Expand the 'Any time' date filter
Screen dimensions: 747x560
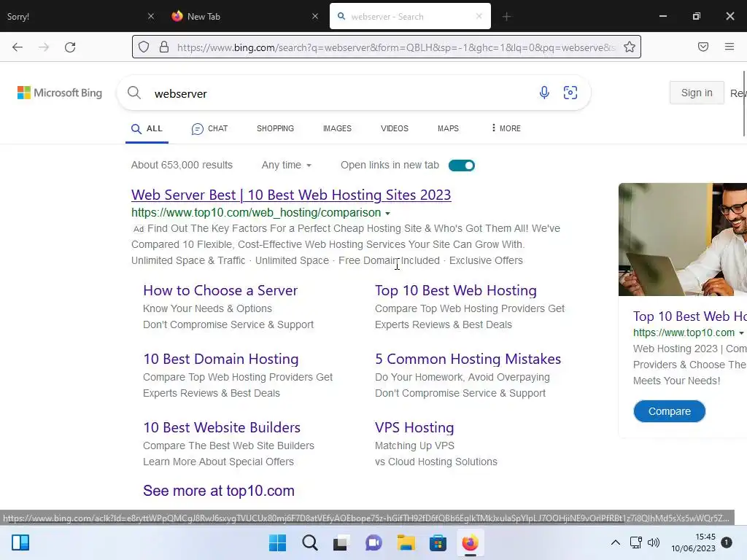coord(286,166)
